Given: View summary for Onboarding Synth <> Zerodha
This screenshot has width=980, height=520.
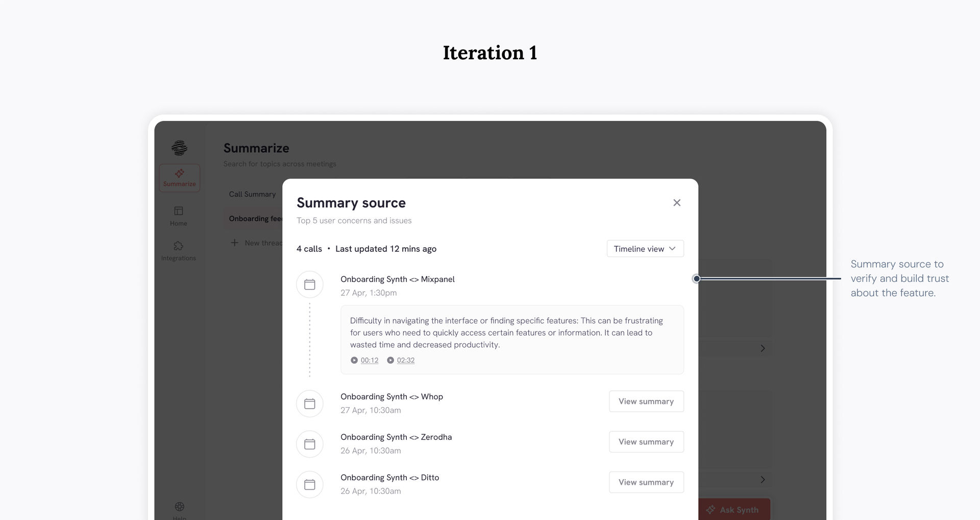Looking at the screenshot, I should [646, 442].
